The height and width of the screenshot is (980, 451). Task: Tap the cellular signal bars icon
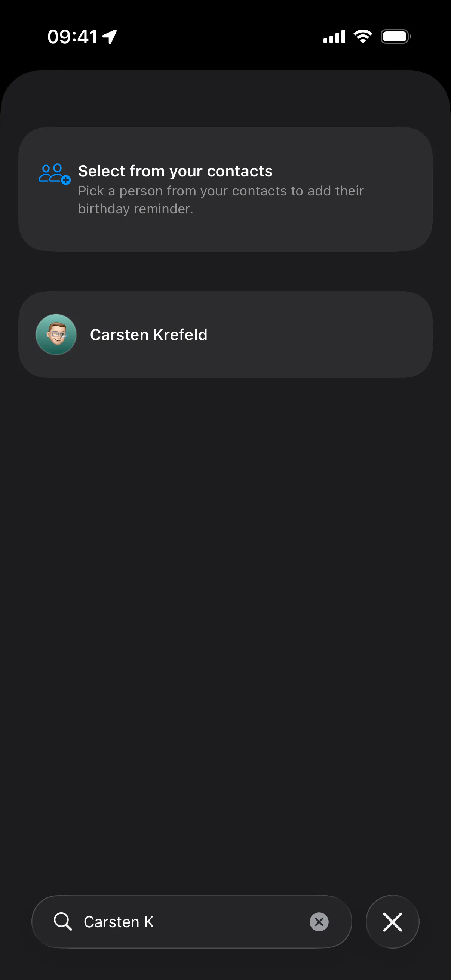[335, 37]
